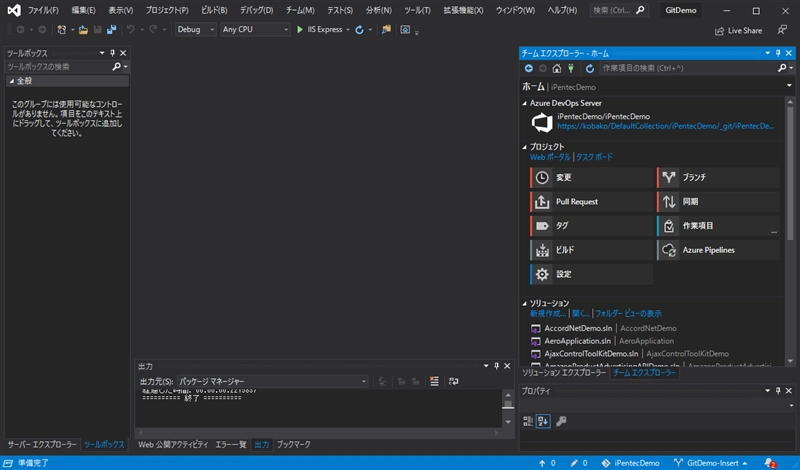Click Team Explorer home icon
The width and height of the screenshot is (800, 470).
click(x=557, y=68)
